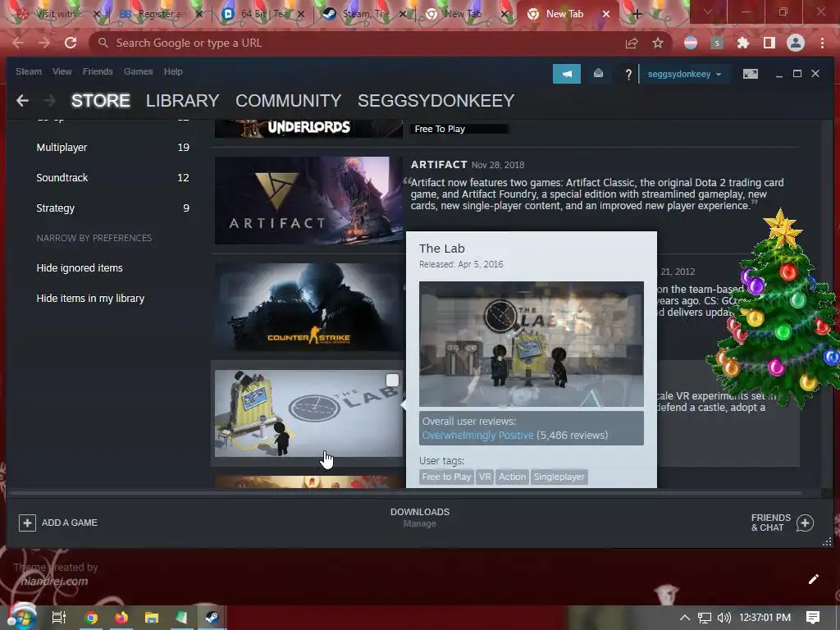Filter by the Strategy tag
Viewport: 840px width, 630px height.
[x=112, y=208]
